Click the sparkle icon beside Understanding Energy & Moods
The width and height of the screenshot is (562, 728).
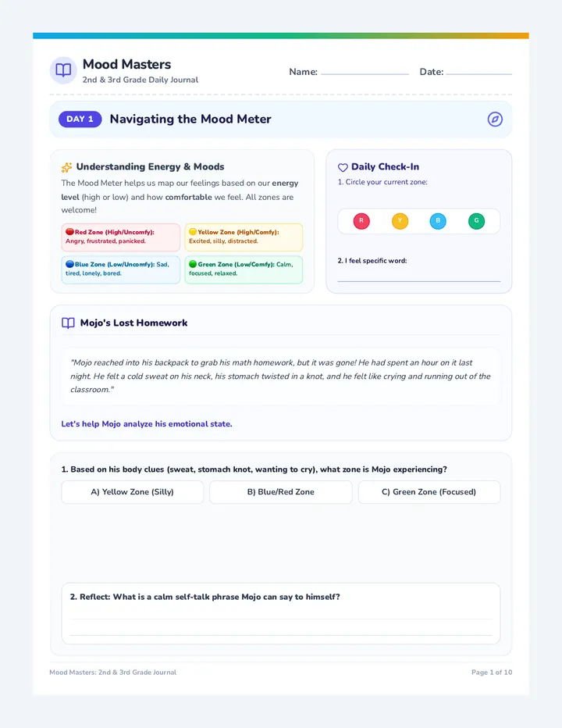pyautogui.click(x=67, y=167)
